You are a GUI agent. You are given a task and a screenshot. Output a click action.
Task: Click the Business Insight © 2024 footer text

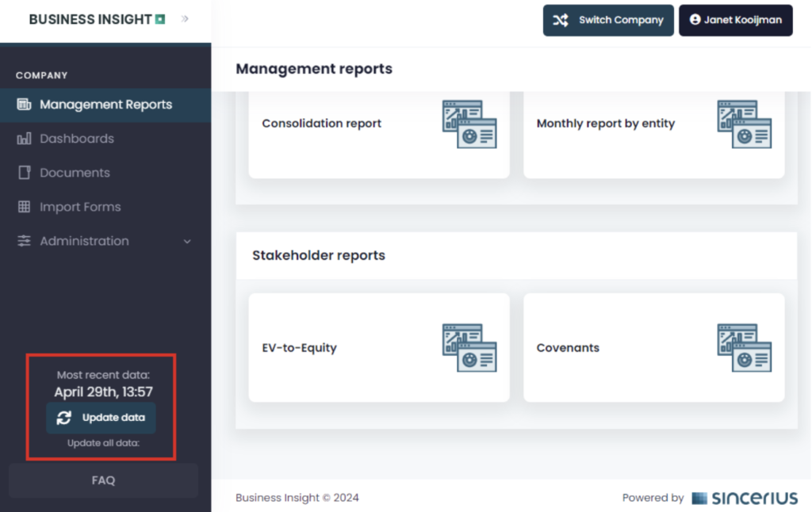click(297, 498)
